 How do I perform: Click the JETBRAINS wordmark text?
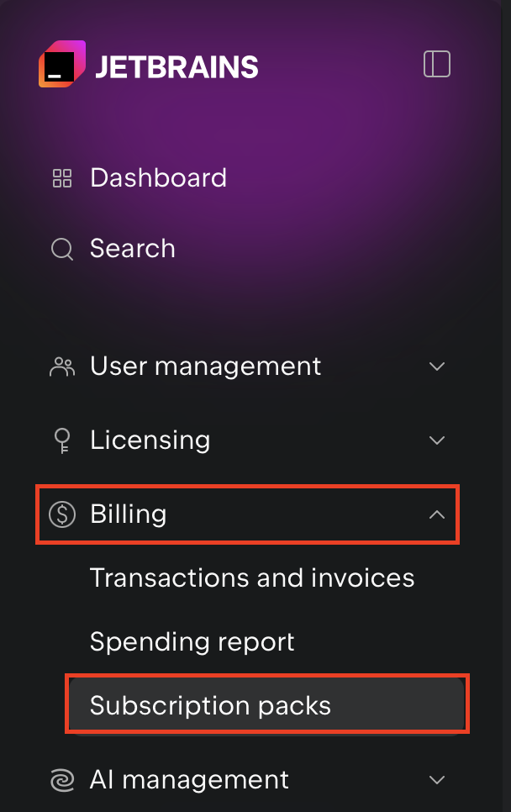[176, 66]
